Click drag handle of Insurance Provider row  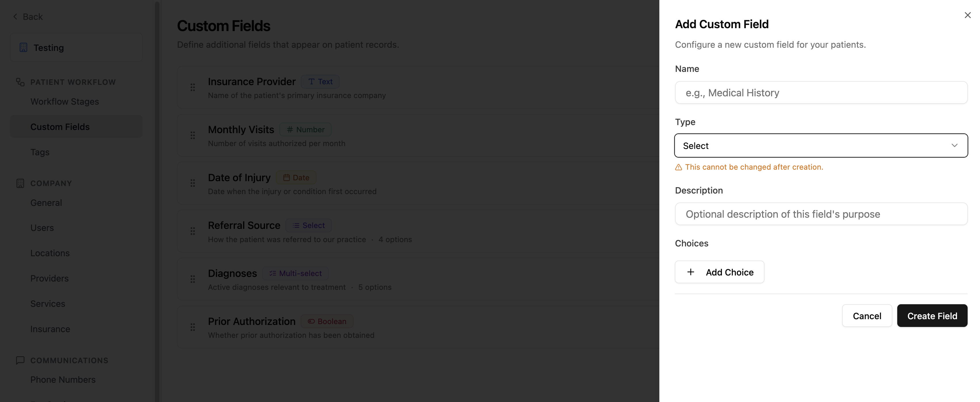coord(193,87)
